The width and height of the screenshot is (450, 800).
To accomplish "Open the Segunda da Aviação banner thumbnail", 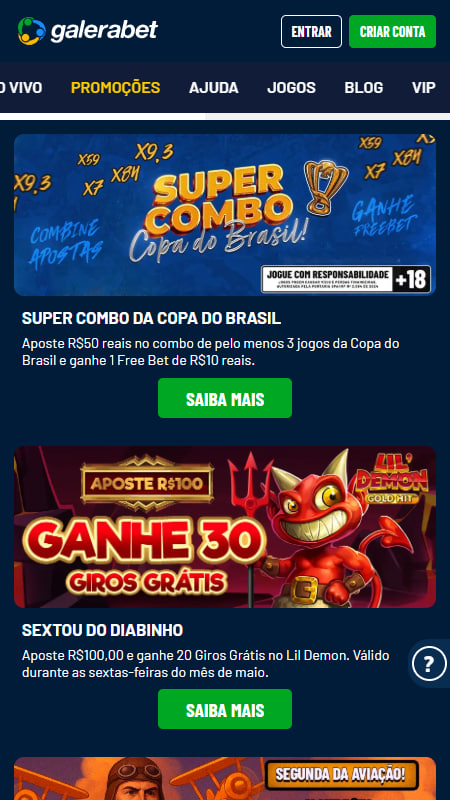I will 225,779.
